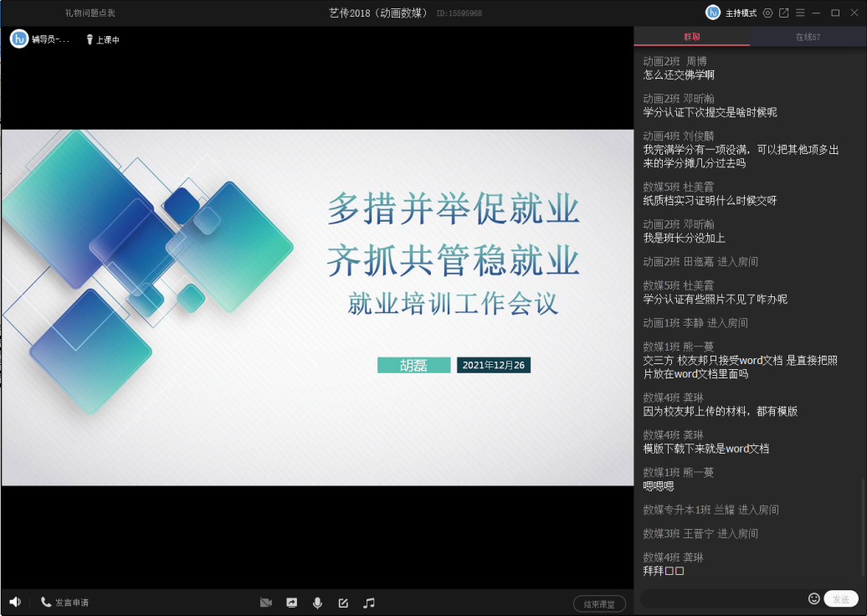Open settings hexagon icon in title bar

tap(767, 13)
